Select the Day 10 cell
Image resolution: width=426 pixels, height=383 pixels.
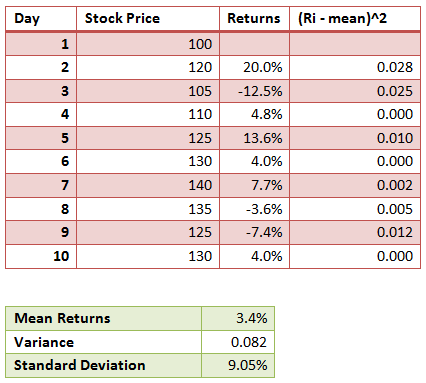tap(41, 256)
